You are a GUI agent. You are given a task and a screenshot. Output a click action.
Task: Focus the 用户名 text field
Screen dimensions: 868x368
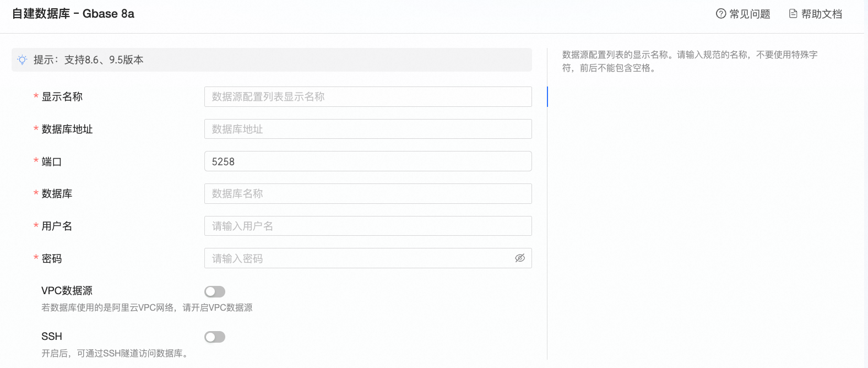(367, 226)
